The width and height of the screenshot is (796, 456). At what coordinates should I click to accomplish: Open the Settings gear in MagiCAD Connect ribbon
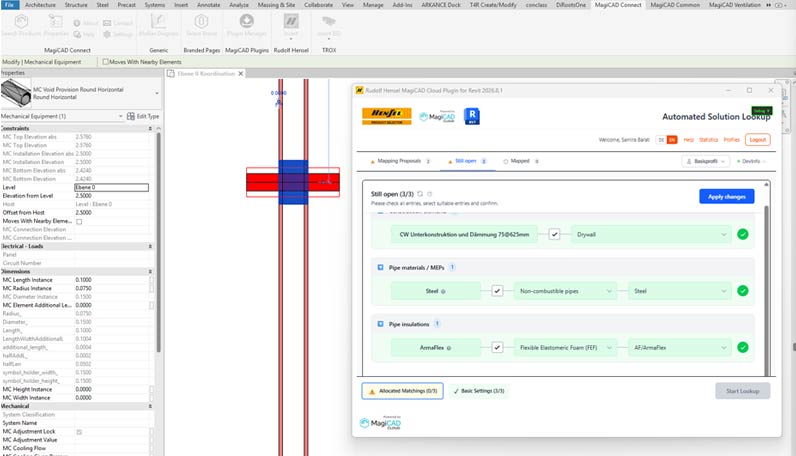click(x=107, y=35)
